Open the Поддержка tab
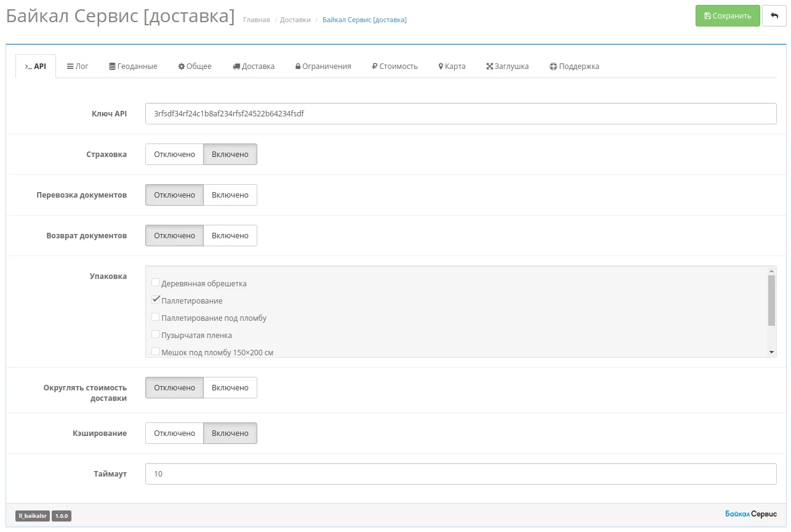Viewport: 791px width, 532px height. point(574,66)
